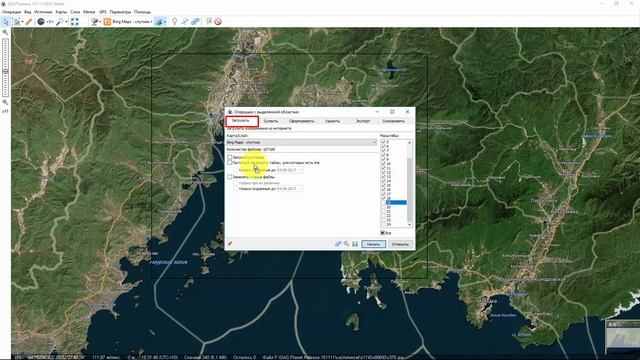The image size is (640, 360).
Task: Switch to the Удалить tab
Action: [332, 121]
